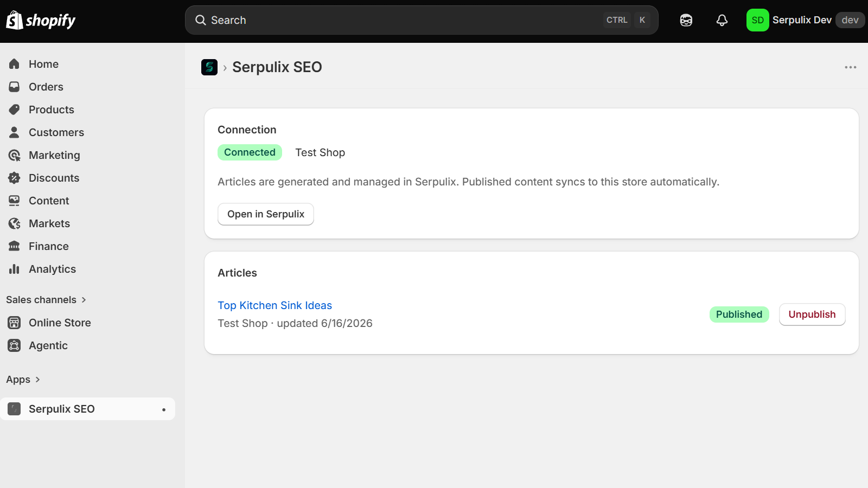Click the Published status badge
This screenshot has width=868, height=488.
(739, 314)
